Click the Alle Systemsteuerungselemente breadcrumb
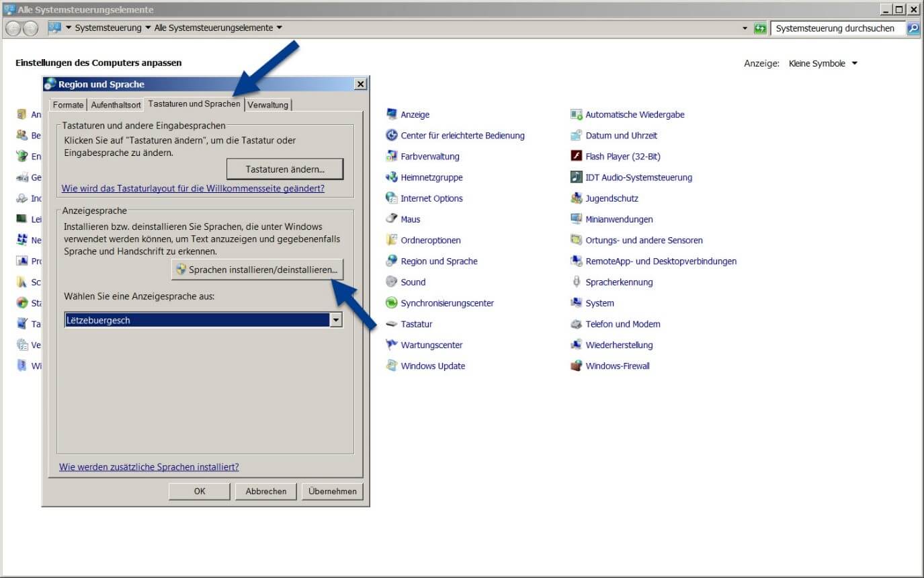Viewport: 924px width, 578px height. [x=214, y=28]
